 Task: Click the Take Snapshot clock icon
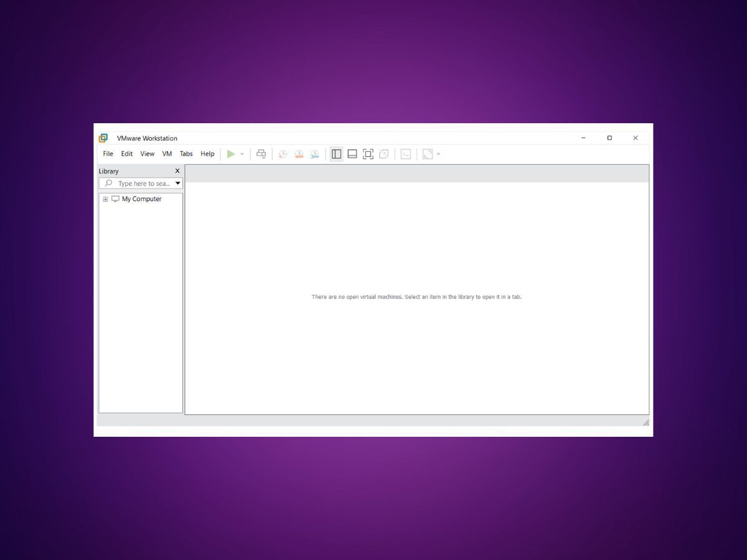click(283, 154)
